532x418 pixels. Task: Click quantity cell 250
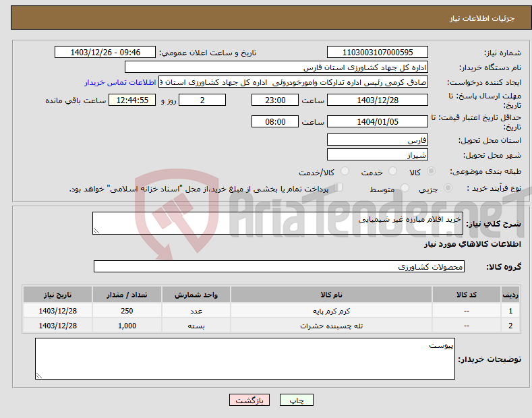point(127,311)
